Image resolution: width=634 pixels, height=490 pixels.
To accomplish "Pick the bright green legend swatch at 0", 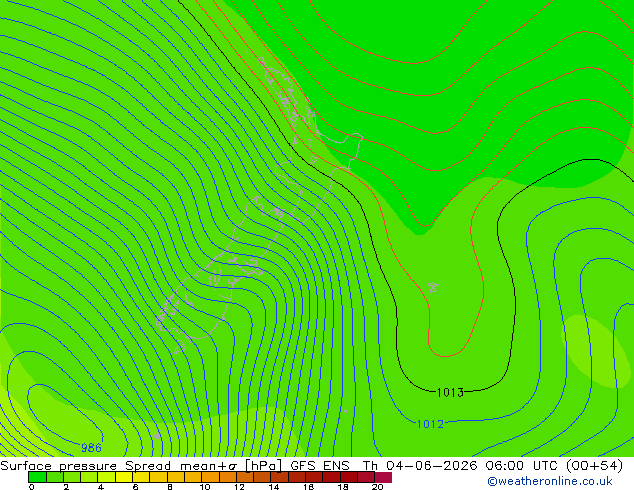I will [x=37, y=477].
